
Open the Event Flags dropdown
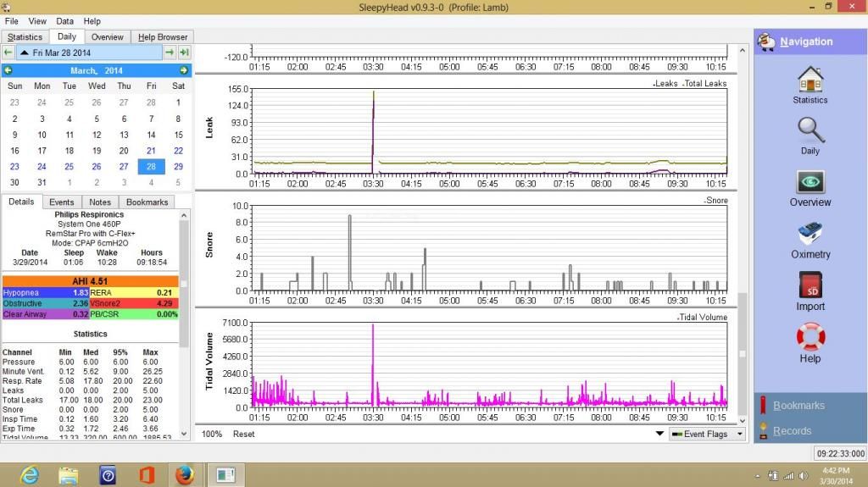(707, 434)
